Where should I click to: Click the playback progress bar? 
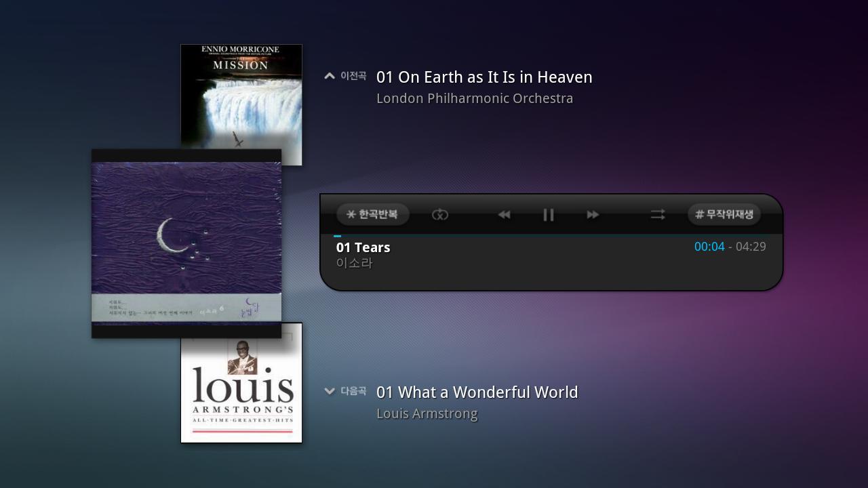point(551,236)
